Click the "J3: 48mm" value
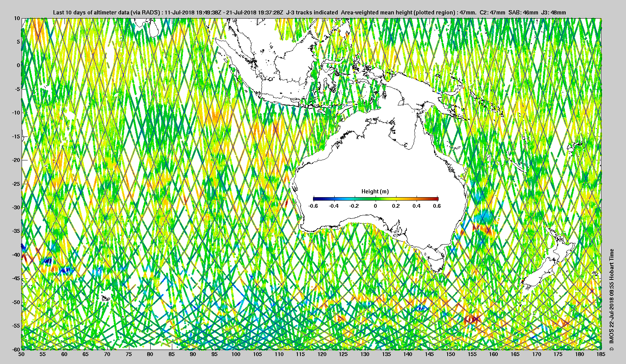Viewport: 626px width, 364px height. pos(554,13)
